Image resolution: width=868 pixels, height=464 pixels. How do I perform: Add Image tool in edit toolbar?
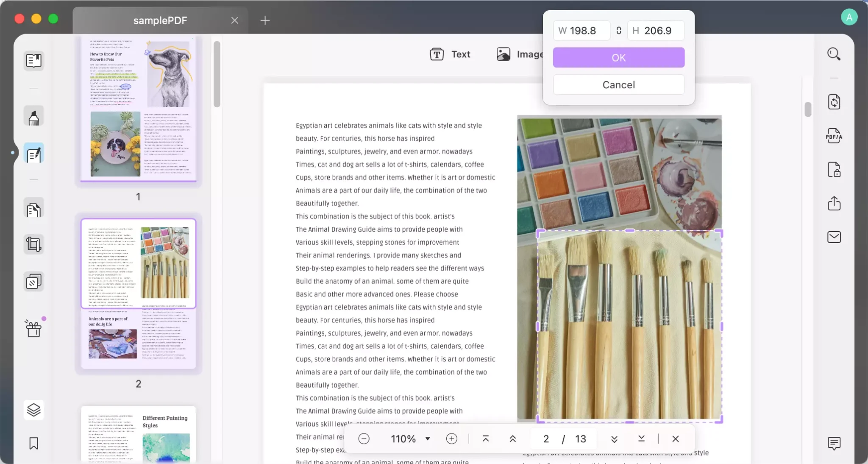[x=520, y=54]
